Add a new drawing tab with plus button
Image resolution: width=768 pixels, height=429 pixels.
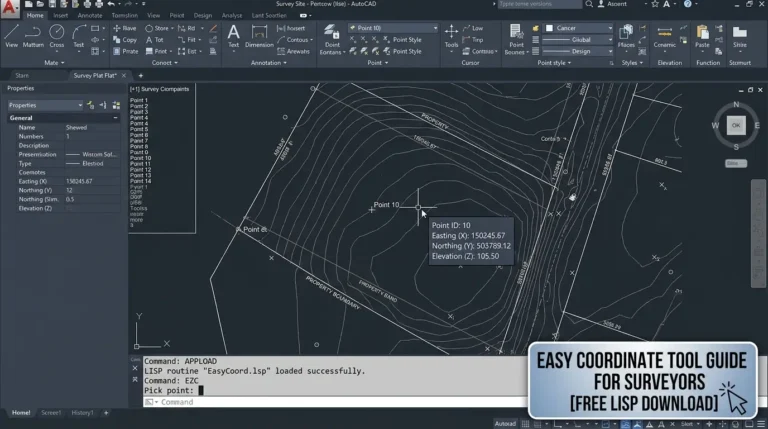(141, 75)
